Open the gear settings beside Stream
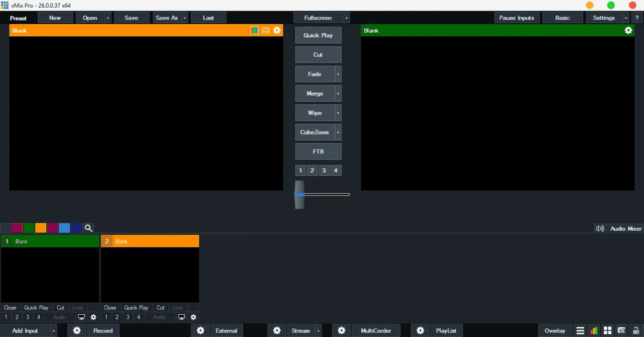This screenshot has height=337, width=644. [x=277, y=330]
